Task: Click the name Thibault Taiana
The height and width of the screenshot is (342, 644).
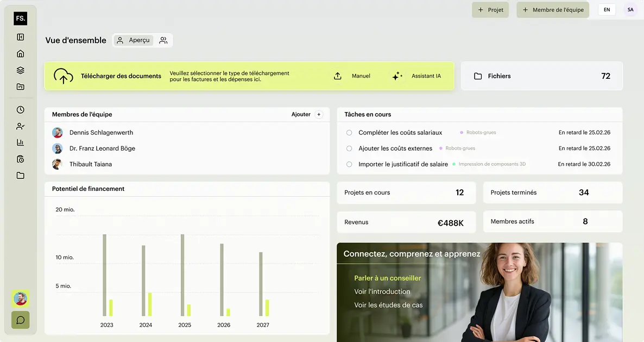Action: click(x=90, y=164)
